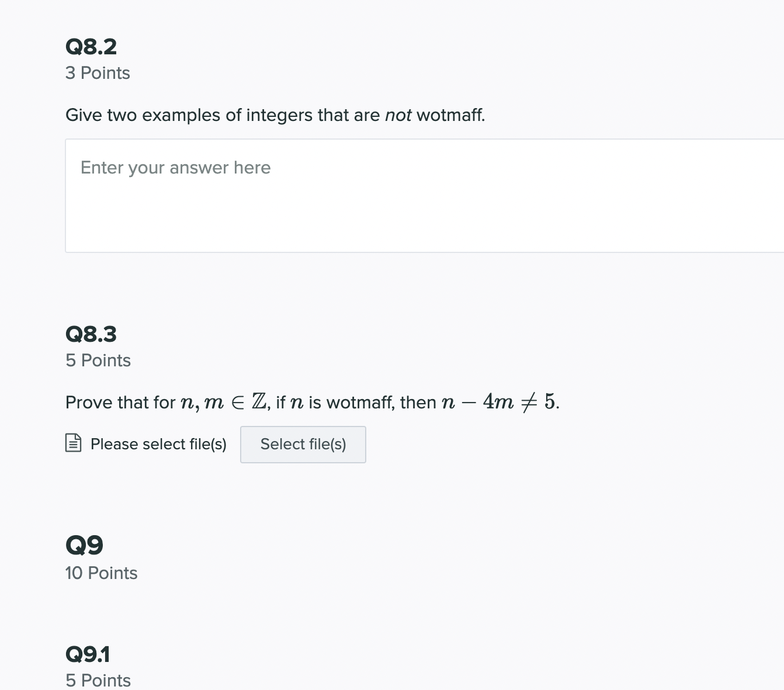Click the math expression n - 4m ≠ 5
Image resolution: width=784 pixels, height=690 pixels.
pos(499,401)
